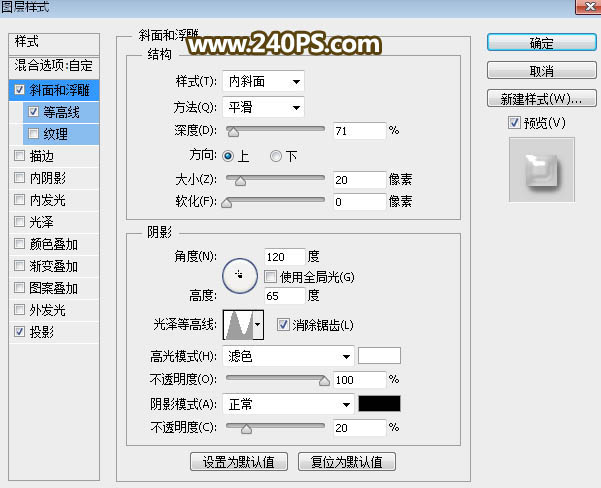The height and width of the screenshot is (488, 601).
Task: Click the 确定 button
Action: (x=542, y=43)
